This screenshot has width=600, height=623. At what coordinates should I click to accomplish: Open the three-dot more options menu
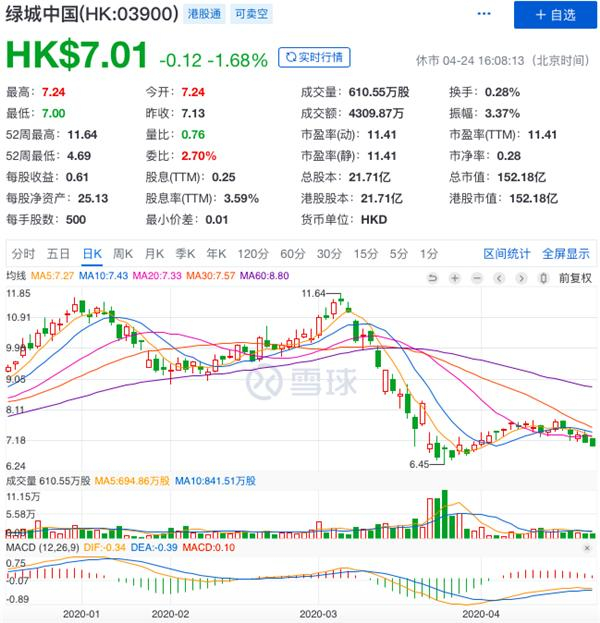pos(484,14)
